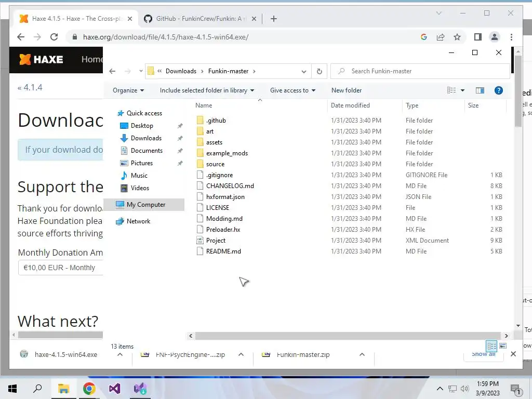Refresh the Funkin-master folder view
Viewport: 532px width, 399px height.
click(320, 72)
